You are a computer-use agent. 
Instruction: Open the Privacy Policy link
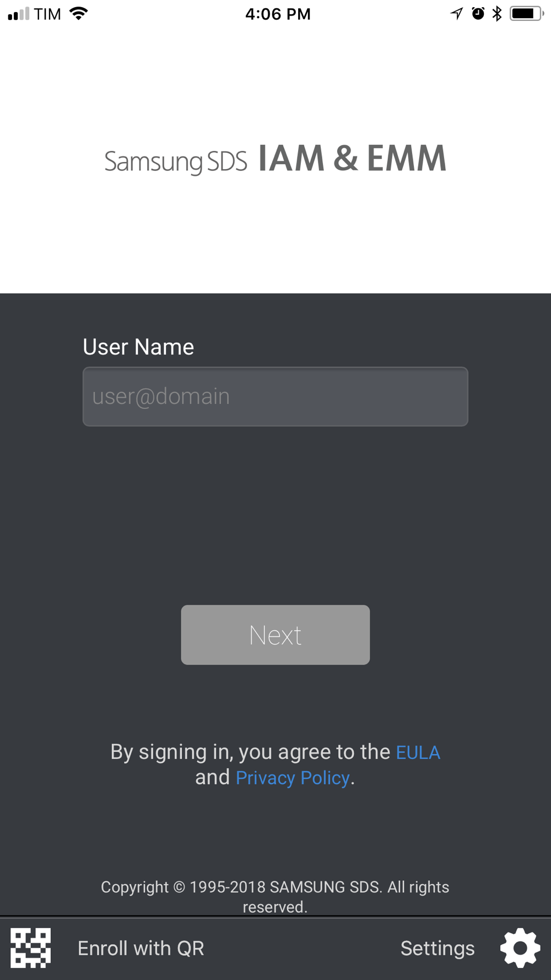[293, 778]
